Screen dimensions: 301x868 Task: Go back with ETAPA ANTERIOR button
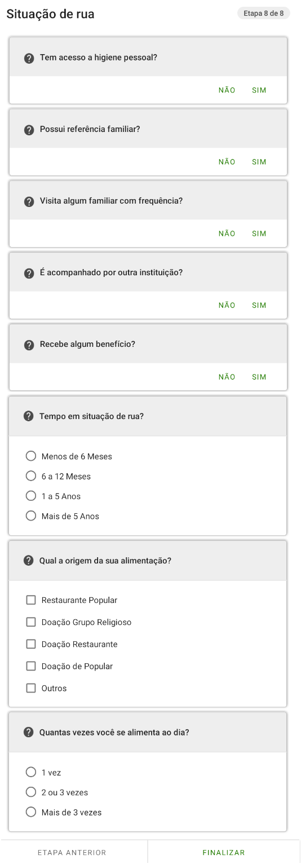tap(72, 853)
